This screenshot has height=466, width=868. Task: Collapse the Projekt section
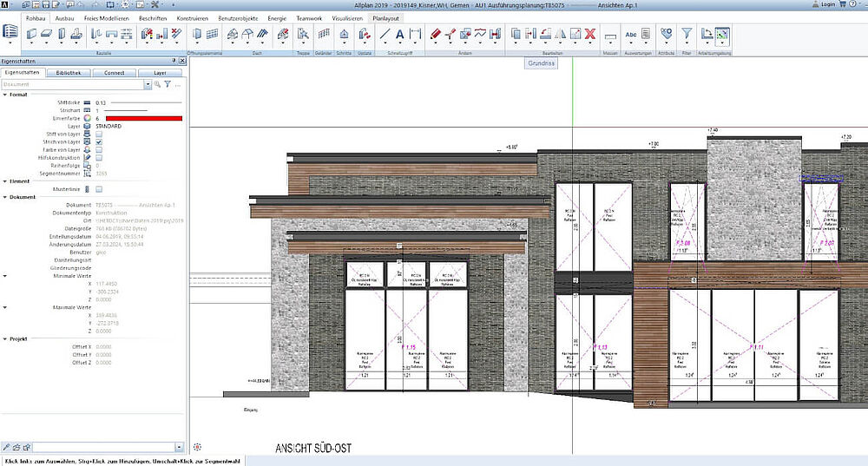point(5,338)
